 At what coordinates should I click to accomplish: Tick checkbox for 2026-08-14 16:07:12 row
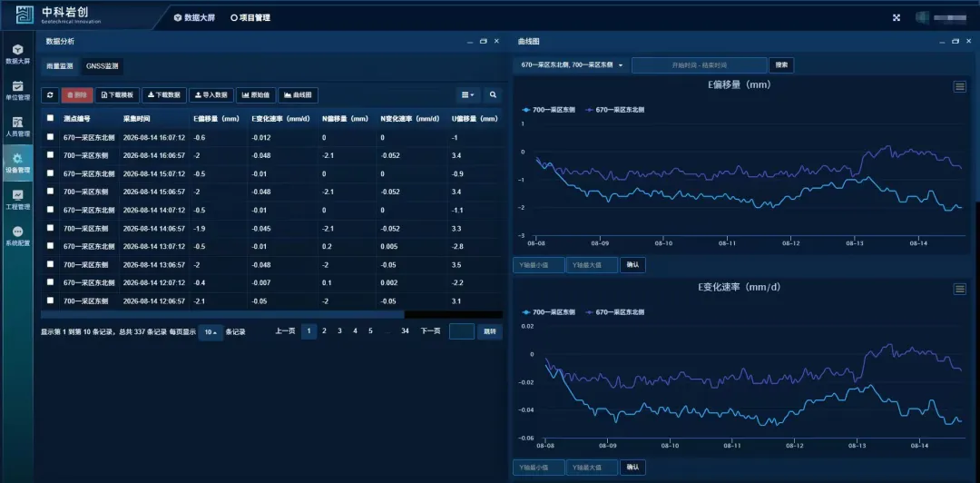click(x=51, y=136)
